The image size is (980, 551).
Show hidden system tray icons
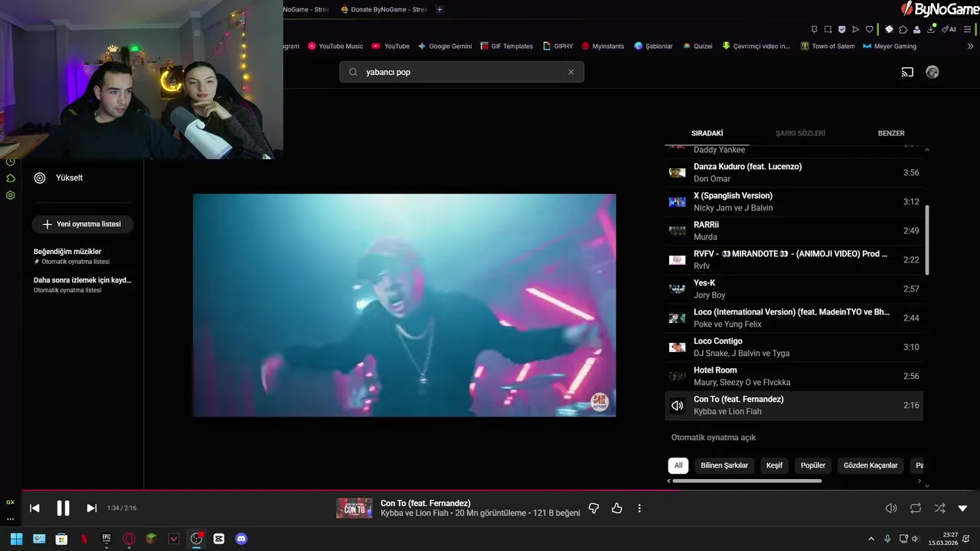pos(871,539)
